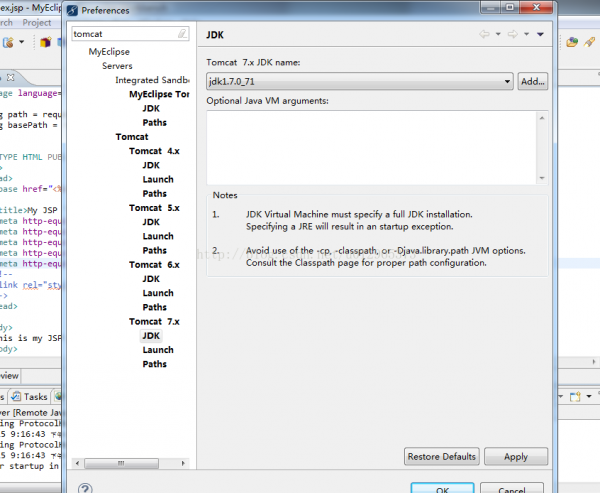The width and height of the screenshot is (600, 493).
Task: Click the Preferences title bar icon
Action: pyautogui.click(x=72, y=10)
